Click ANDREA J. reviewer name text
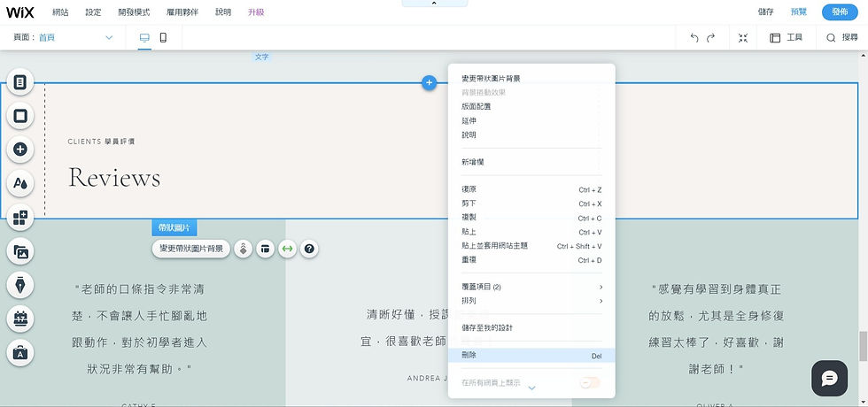 (x=427, y=379)
